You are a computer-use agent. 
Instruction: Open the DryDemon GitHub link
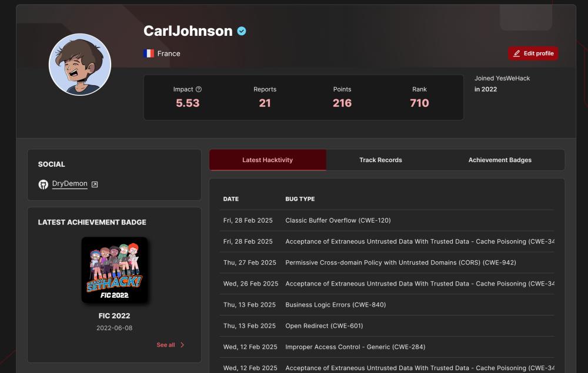click(70, 183)
